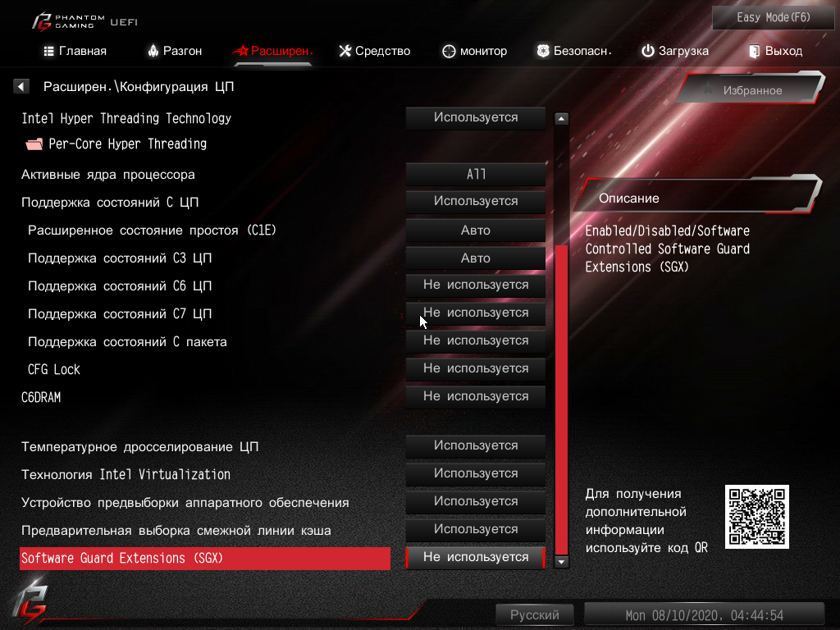Switch to the Главная tab
The image size is (840, 630).
point(75,51)
